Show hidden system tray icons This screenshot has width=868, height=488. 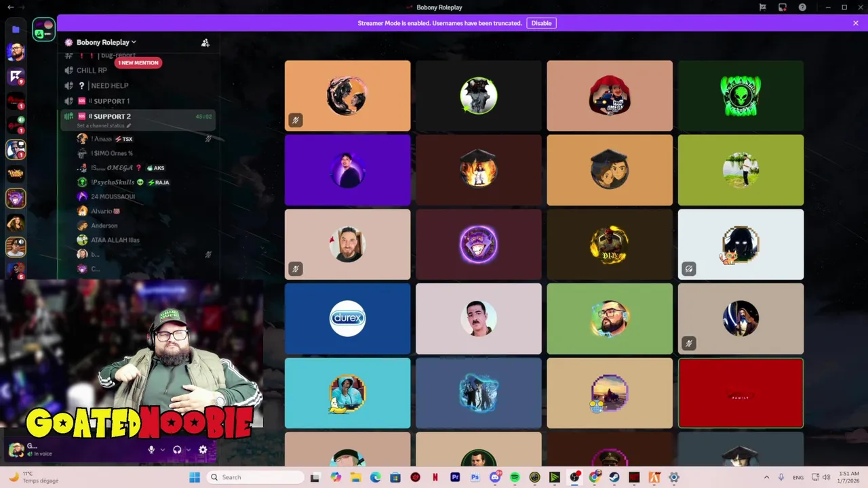[766, 477]
